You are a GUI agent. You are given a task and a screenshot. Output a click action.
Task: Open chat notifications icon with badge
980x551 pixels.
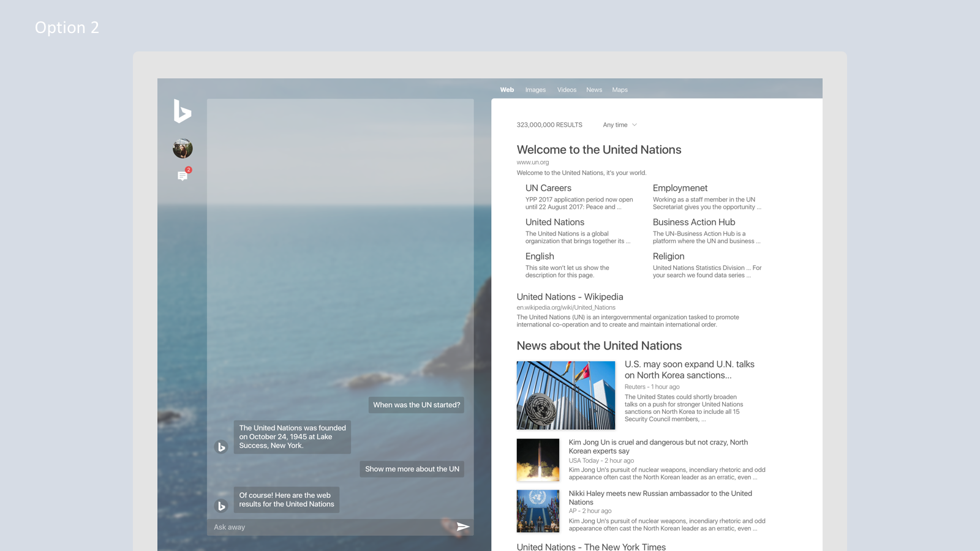183,175
